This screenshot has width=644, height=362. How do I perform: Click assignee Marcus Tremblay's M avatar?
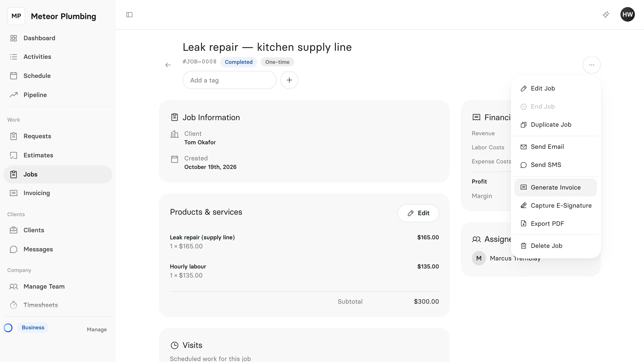[x=479, y=258]
